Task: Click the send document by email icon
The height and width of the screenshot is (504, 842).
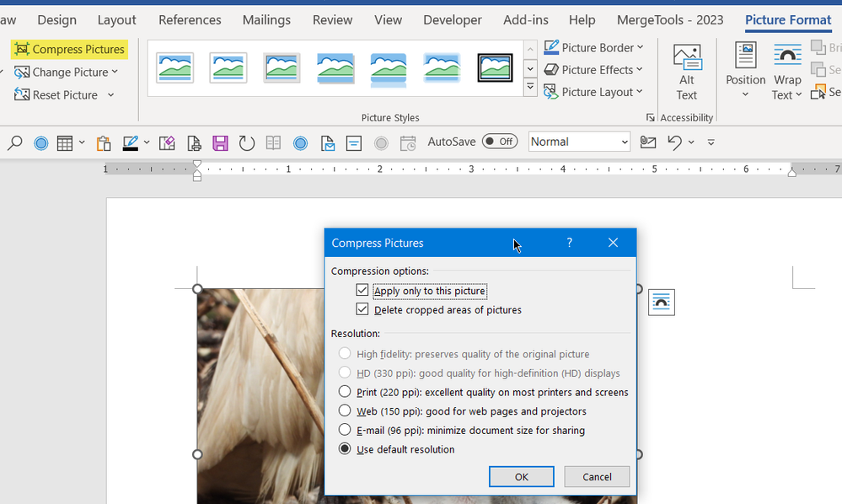Action: point(328,143)
